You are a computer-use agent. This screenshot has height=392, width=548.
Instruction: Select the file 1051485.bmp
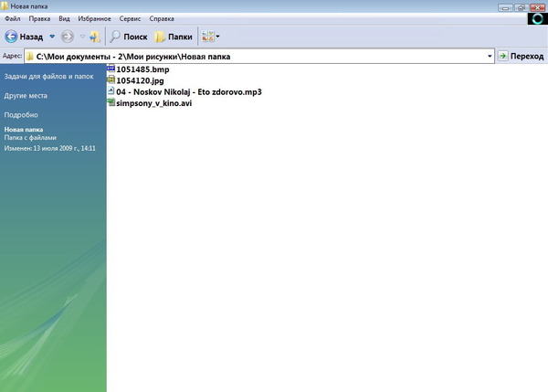(142, 69)
